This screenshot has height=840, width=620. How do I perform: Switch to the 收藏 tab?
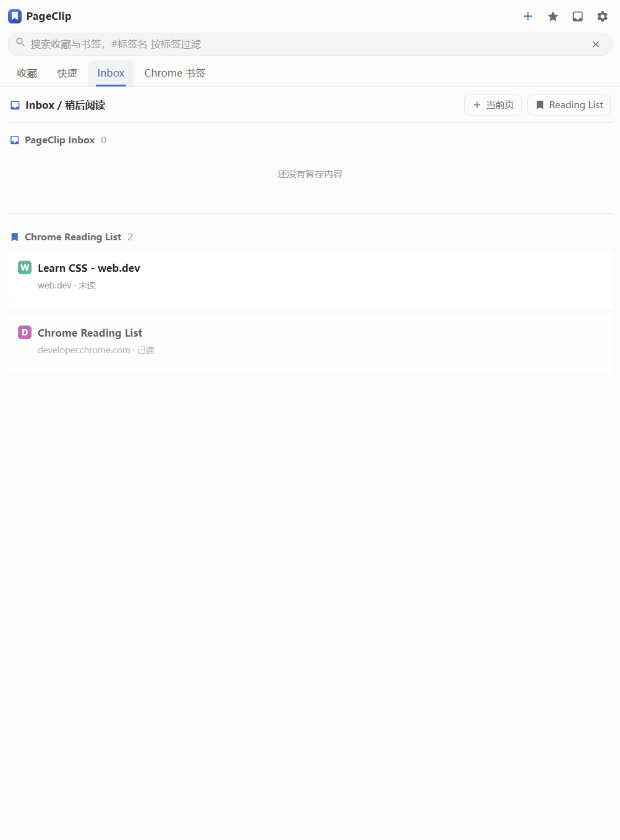[x=27, y=73]
